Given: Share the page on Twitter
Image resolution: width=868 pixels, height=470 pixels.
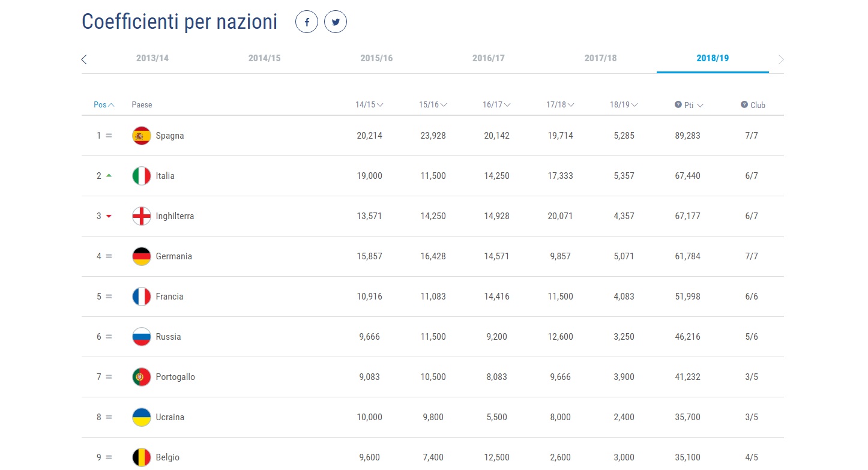Looking at the screenshot, I should click(x=336, y=23).
